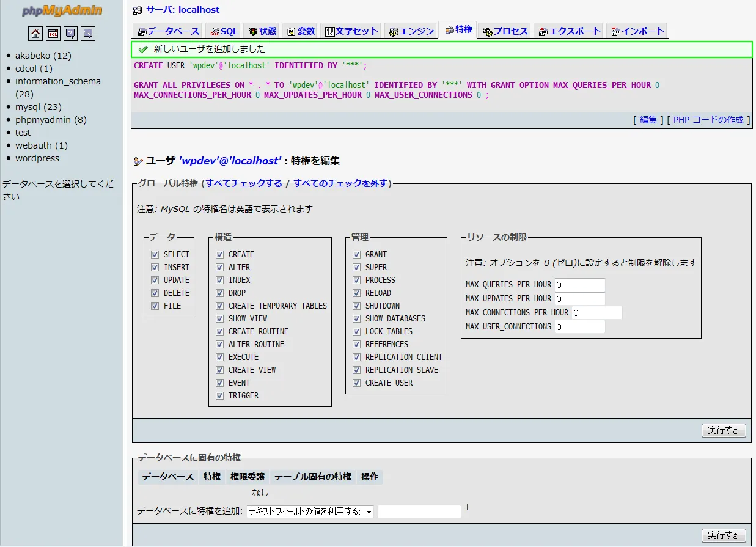This screenshot has height=547, width=756.
Task: Disable the SHUTDOWN privilege checkbox
Action: [x=356, y=306]
